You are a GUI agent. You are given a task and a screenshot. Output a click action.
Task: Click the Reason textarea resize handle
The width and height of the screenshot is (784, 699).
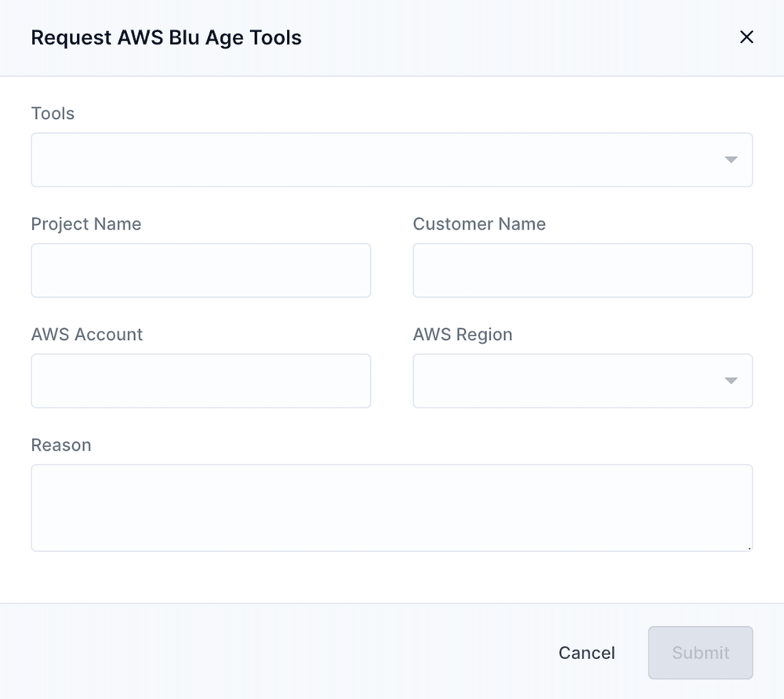[749, 549]
